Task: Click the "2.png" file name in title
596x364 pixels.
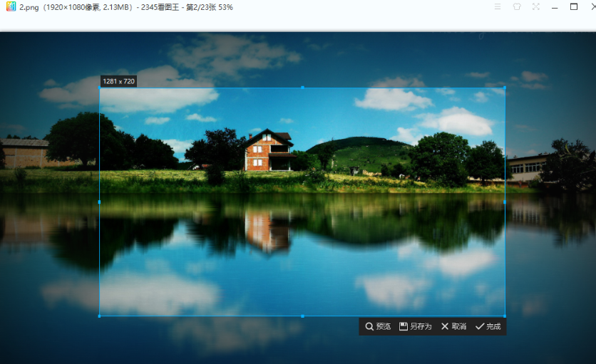Action: pyautogui.click(x=29, y=7)
